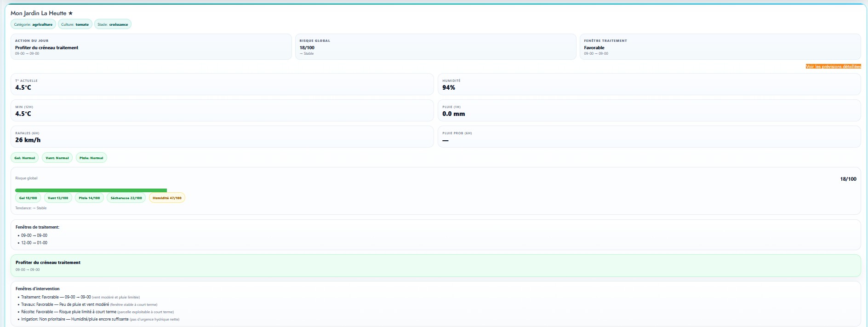The height and width of the screenshot is (327, 868).
Task: Click the "Humidité" 94% tile
Action: tap(649, 84)
